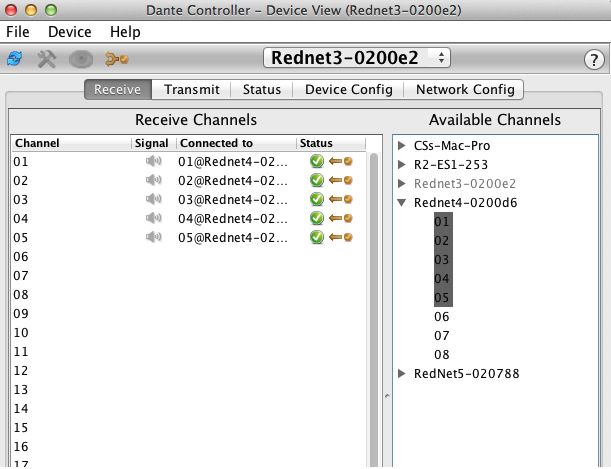Expand the RedNet5-020788 device tree
This screenshot has width=611, height=469.
402,374
